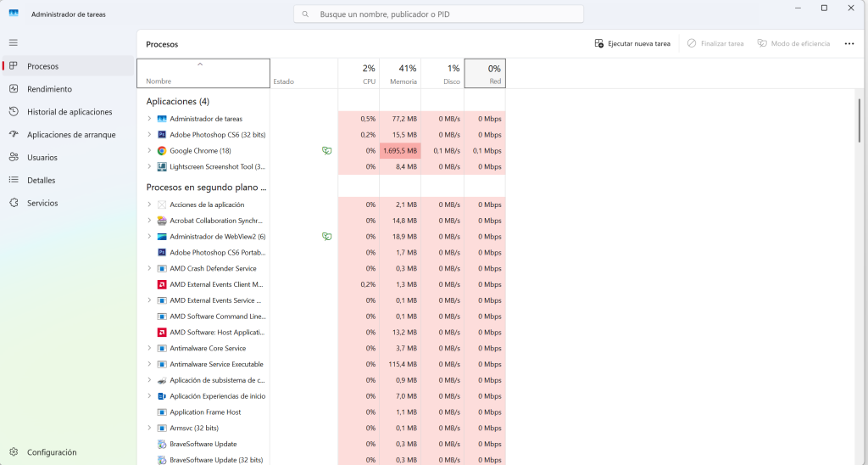The height and width of the screenshot is (465, 868).
Task: Click the Task Manager title bar icon
Action: [x=14, y=14]
